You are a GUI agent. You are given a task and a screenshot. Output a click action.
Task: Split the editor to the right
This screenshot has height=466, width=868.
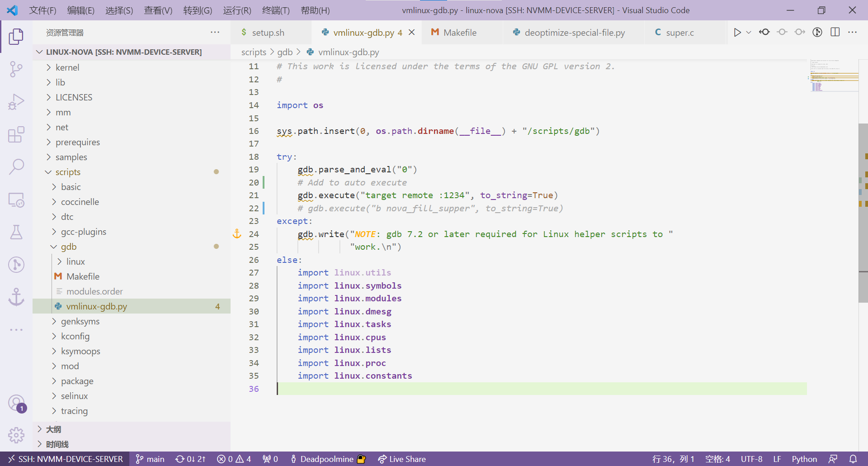click(835, 32)
